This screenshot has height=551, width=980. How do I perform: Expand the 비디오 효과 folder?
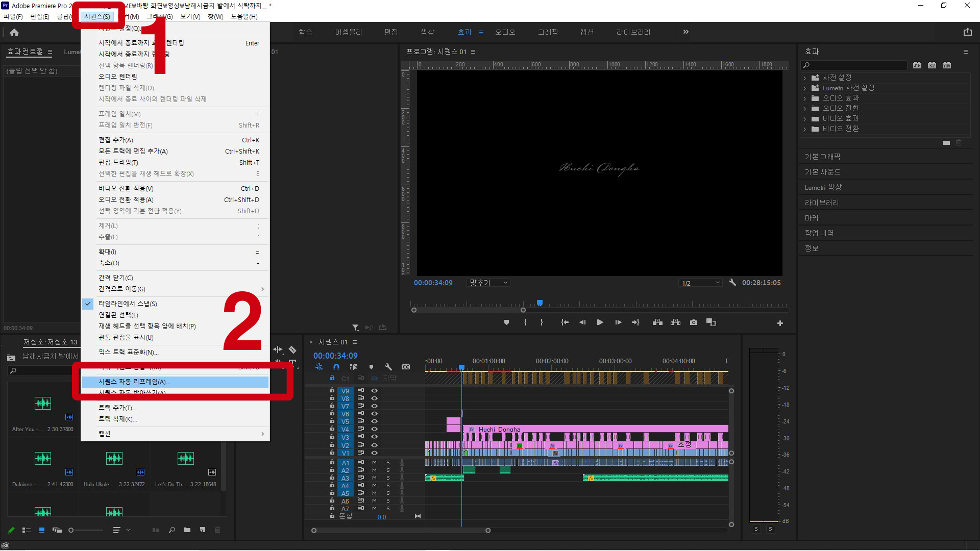tap(805, 119)
